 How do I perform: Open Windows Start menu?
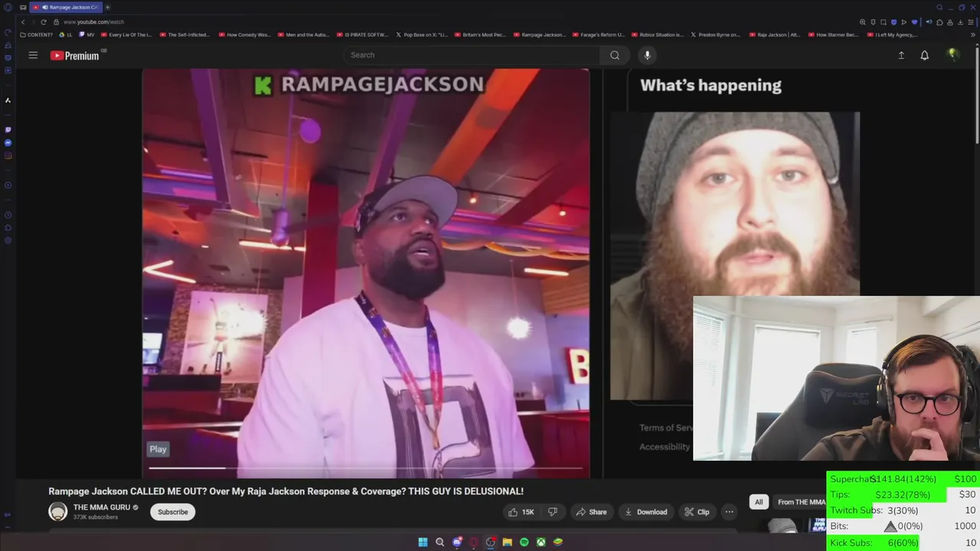[x=423, y=542]
